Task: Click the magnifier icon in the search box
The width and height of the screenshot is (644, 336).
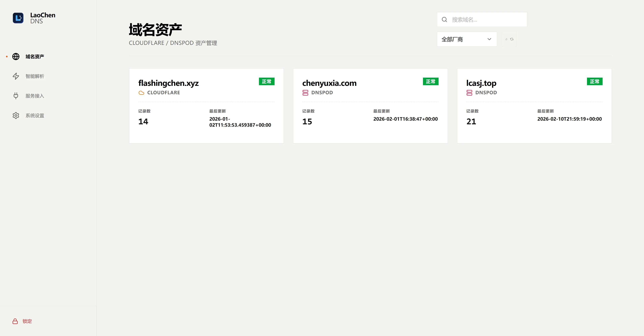Action: click(x=444, y=19)
